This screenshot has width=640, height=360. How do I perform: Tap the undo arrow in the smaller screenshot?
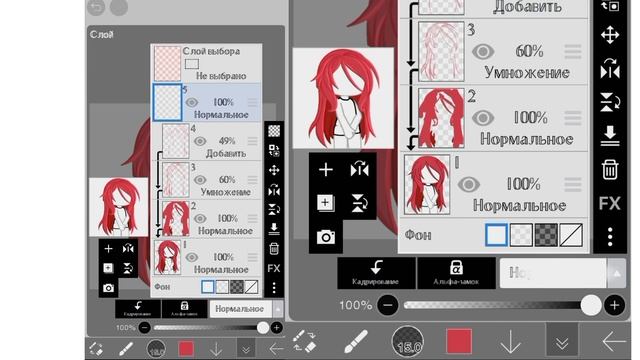point(96,7)
